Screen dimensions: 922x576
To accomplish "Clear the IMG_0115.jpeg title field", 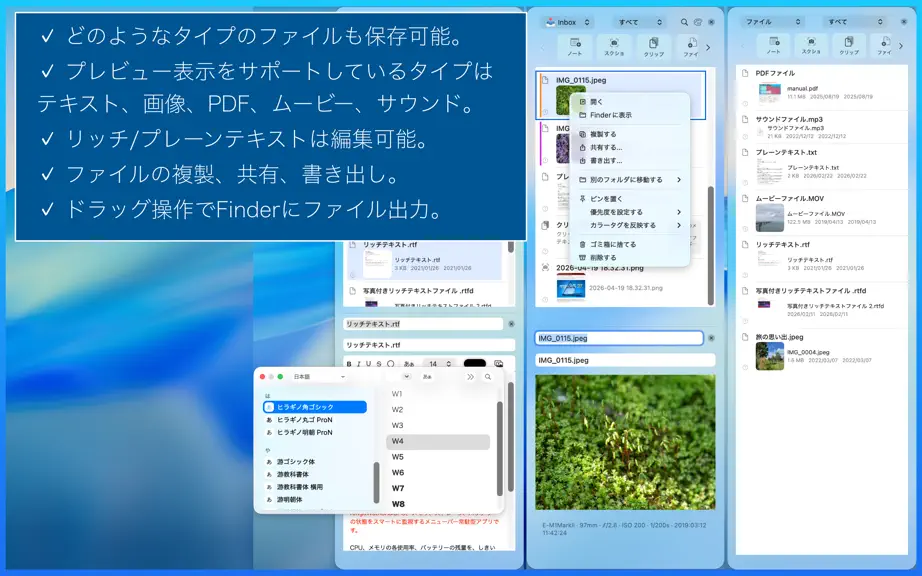I will pos(711,339).
